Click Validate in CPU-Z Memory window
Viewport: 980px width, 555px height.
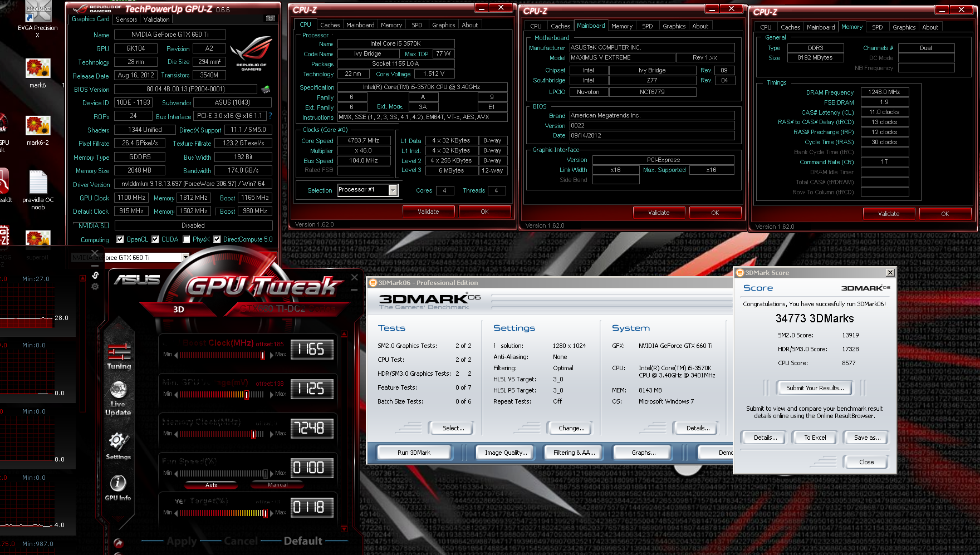point(888,214)
